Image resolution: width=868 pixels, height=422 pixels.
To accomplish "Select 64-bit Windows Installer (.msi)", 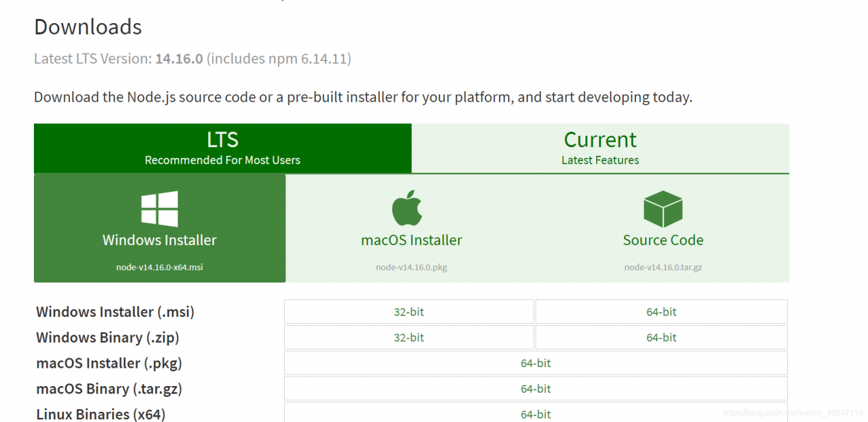I will (661, 312).
